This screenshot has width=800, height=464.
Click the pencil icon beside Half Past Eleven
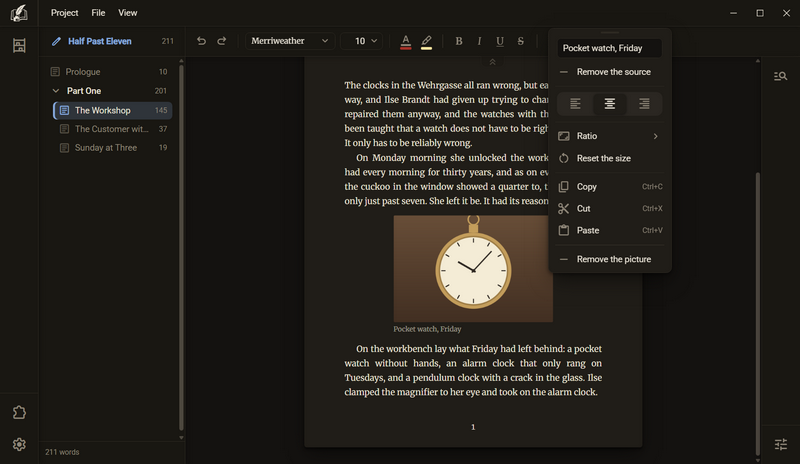pos(56,41)
